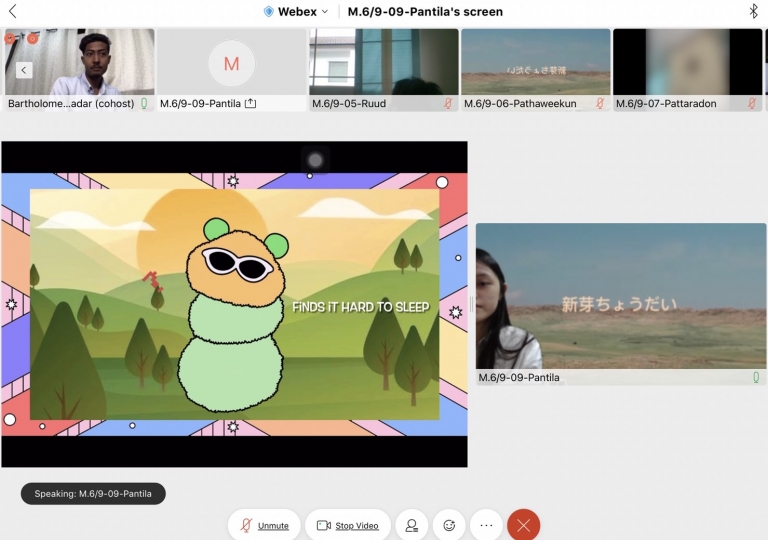
Task: Open the more options ellipsis menu
Action: click(x=486, y=525)
